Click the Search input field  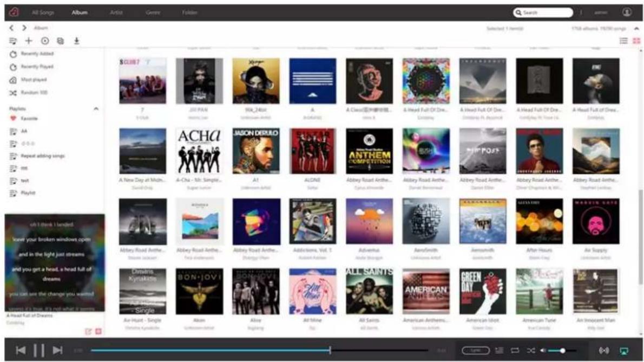tap(543, 12)
